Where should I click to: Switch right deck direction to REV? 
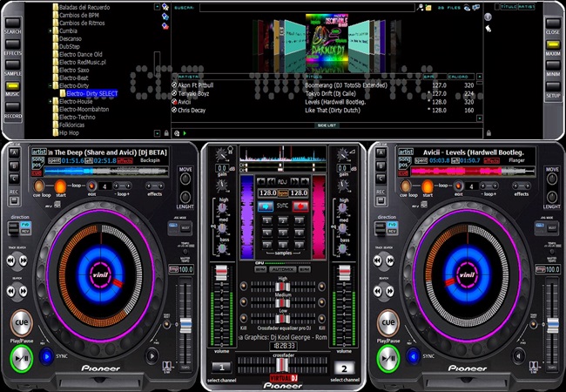coord(392,232)
